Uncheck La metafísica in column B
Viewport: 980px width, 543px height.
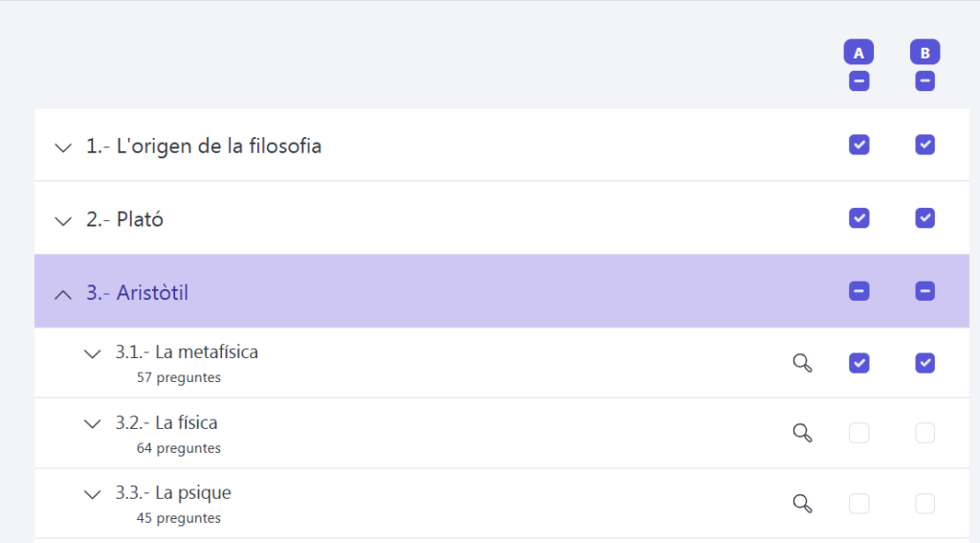[x=924, y=362]
